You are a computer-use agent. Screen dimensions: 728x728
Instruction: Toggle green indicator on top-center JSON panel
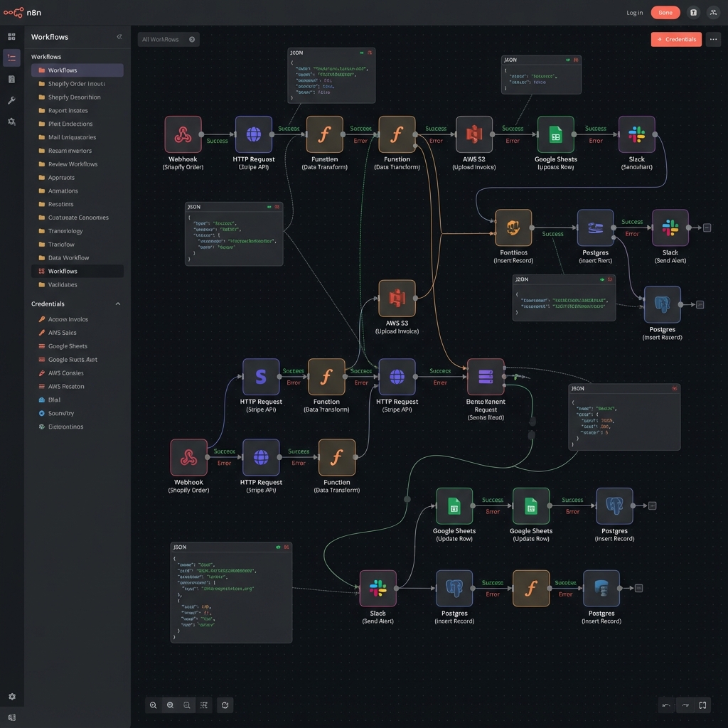coord(362,53)
